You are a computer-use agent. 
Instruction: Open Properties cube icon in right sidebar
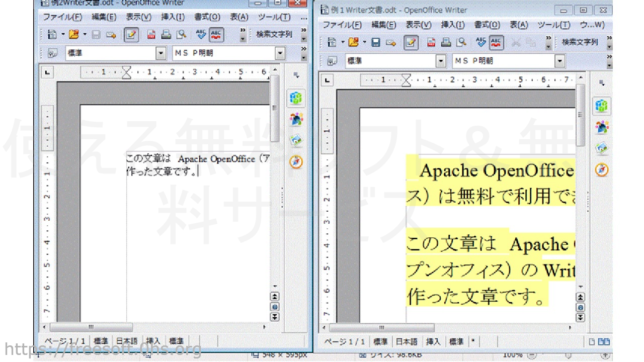pos(601,106)
